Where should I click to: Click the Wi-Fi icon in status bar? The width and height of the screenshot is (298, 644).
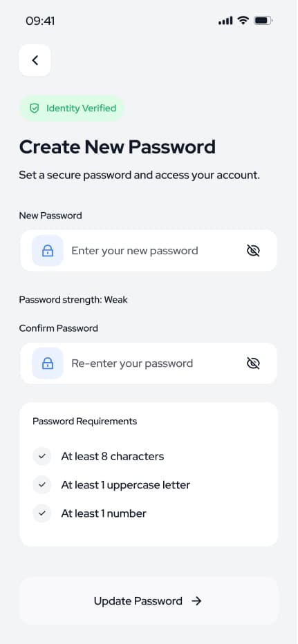pos(243,21)
